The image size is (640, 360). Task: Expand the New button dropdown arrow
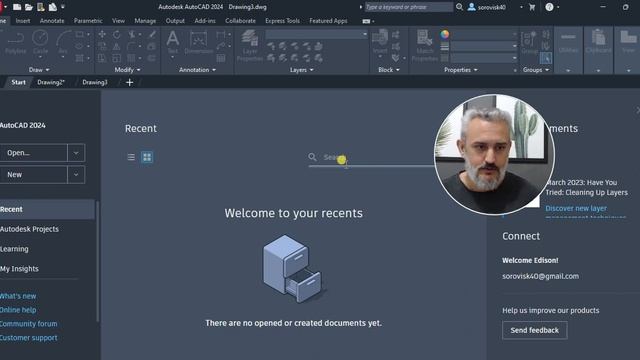pyautogui.click(x=76, y=175)
